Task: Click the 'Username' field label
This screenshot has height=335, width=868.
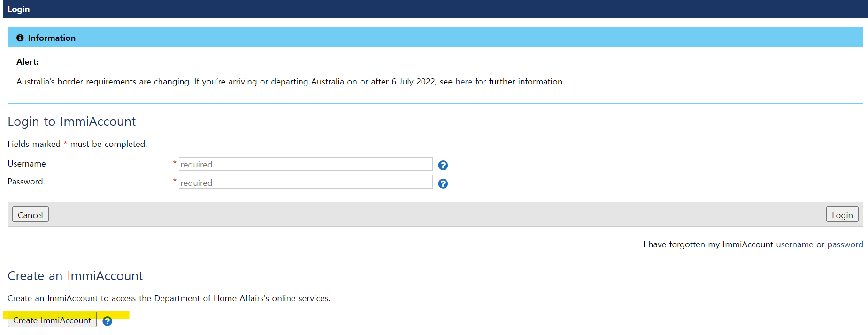Action: pos(27,164)
